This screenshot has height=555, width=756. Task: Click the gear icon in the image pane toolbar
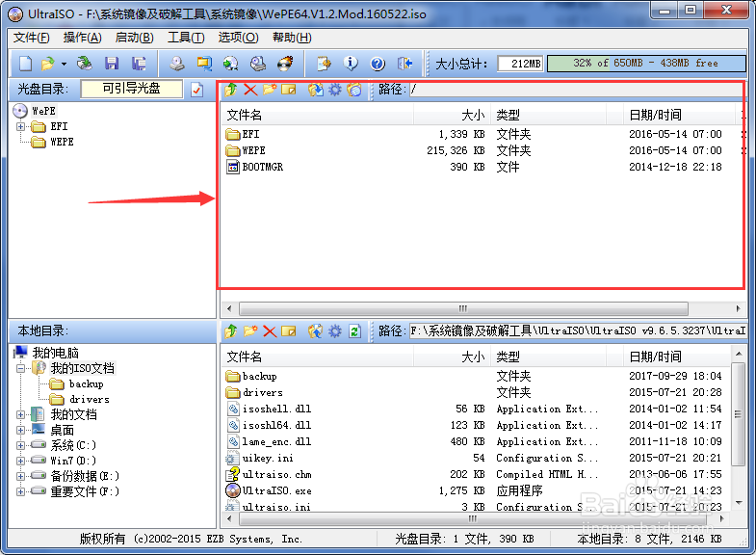pos(334,90)
